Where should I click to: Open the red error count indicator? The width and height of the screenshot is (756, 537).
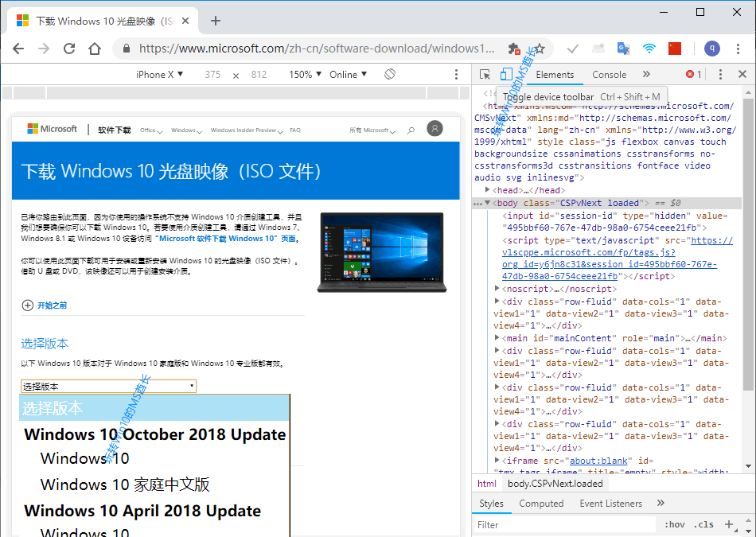tap(694, 74)
